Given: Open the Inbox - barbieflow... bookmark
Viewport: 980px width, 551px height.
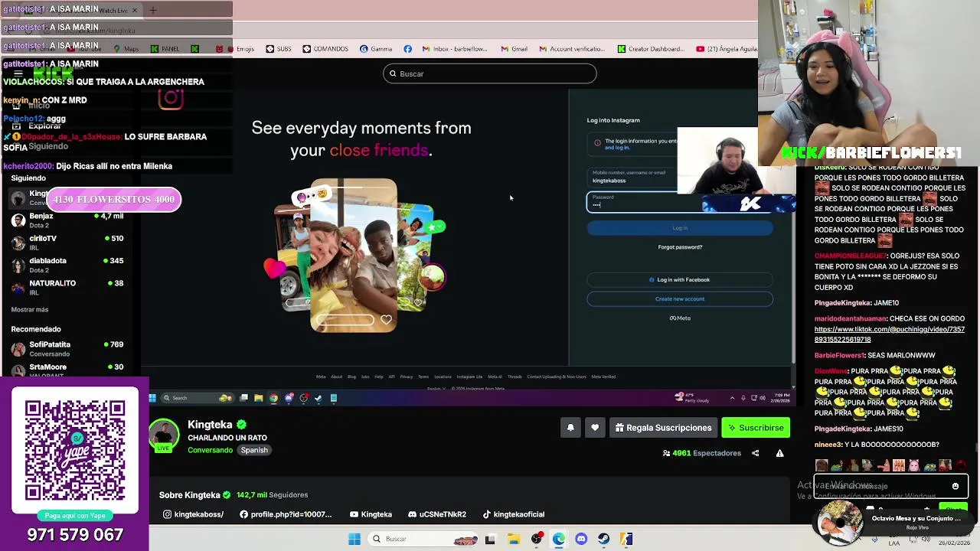Looking at the screenshot, I should pos(455,49).
